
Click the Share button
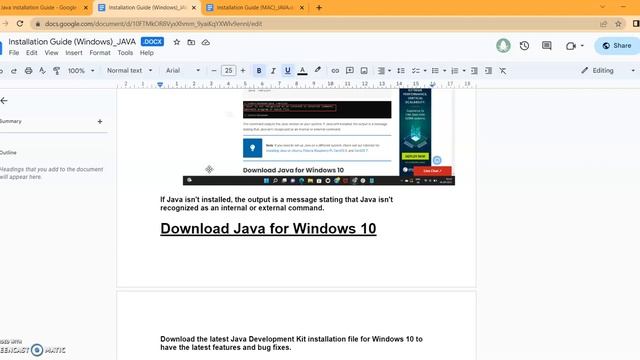(x=617, y=46)
